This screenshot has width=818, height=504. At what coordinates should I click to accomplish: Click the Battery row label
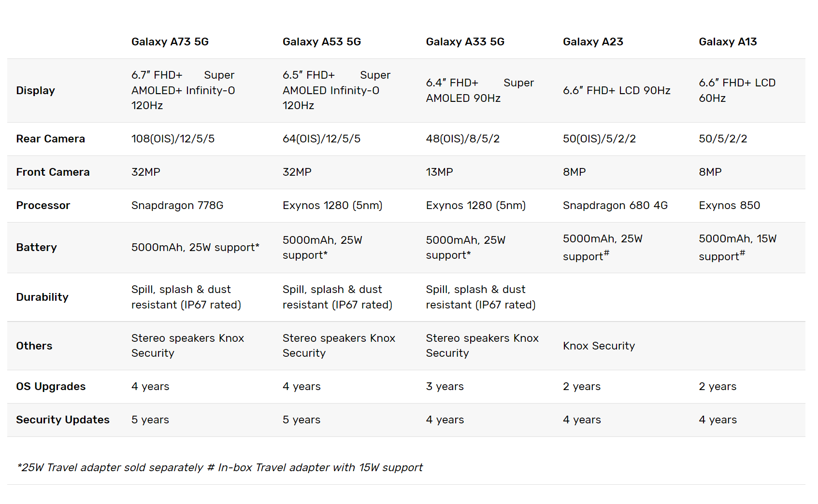click(x=36, y=248)
